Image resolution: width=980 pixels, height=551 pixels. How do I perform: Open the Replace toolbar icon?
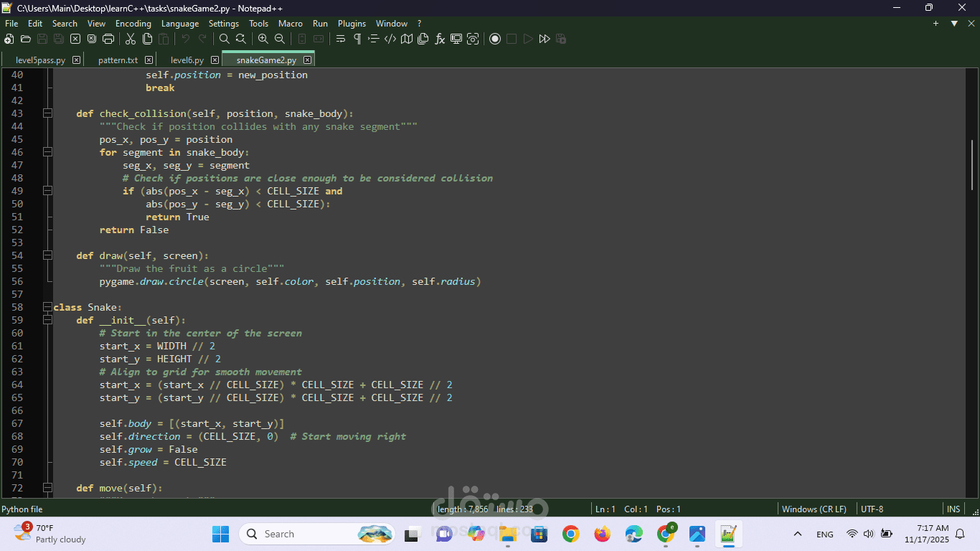pos(241,39)
